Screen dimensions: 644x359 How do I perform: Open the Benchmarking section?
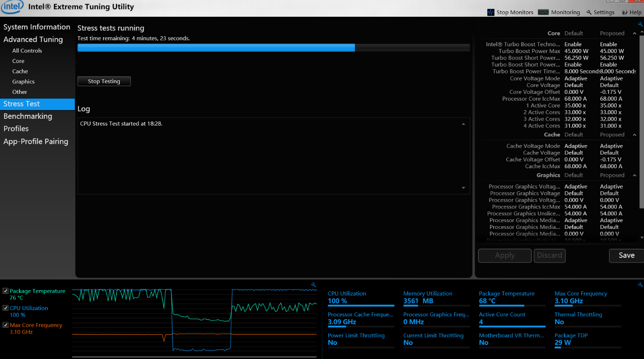(x=28, y=116)
